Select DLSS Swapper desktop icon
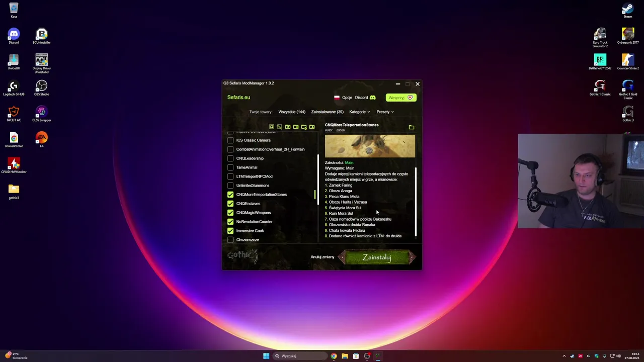The height and width of the screenshot is (362, 644). coord(42,114)
